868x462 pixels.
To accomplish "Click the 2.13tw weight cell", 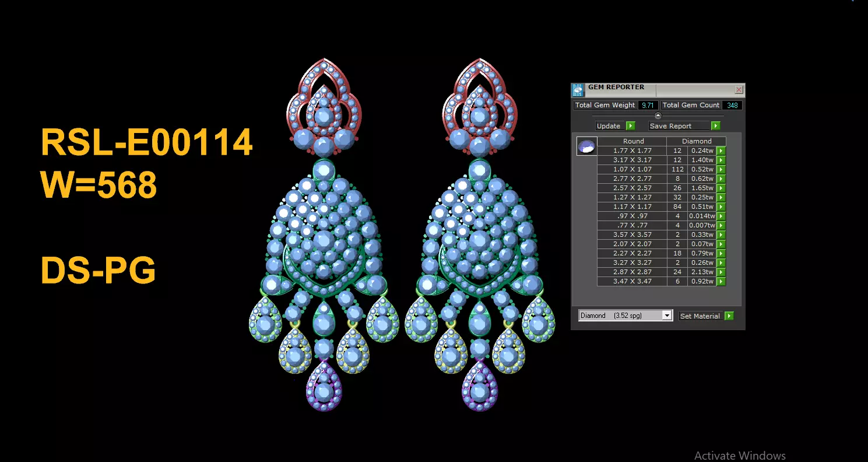I will tap(702, 272).
